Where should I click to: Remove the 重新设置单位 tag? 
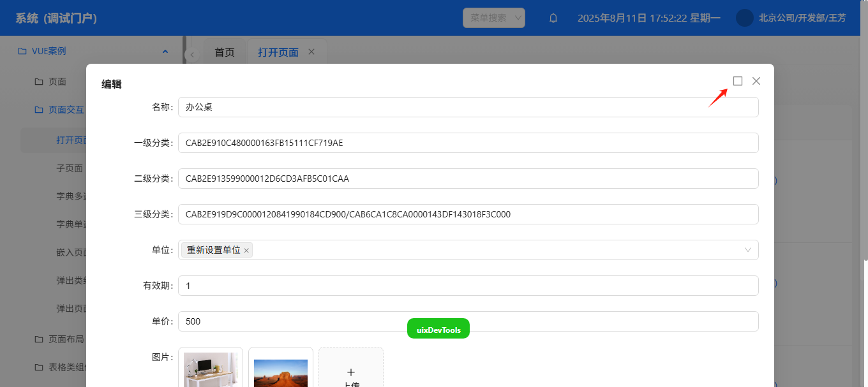(246, 251)
